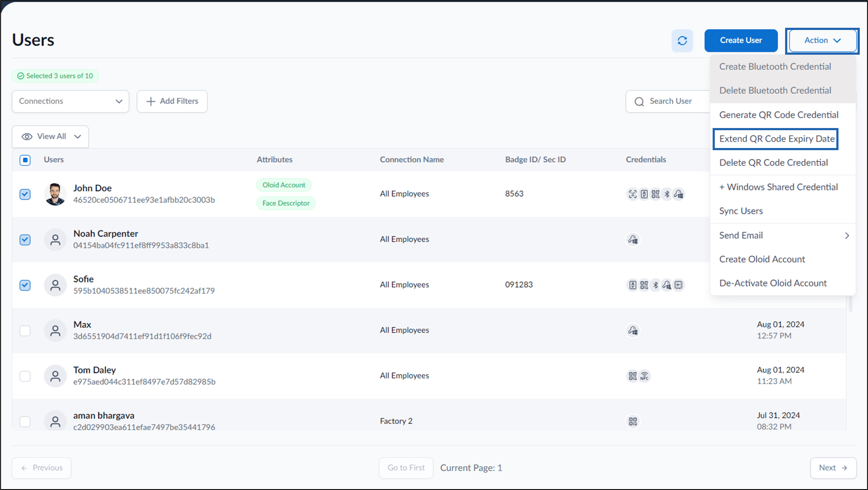Expand the Send Email submenu
The width and height of the screenshot is (868, 490).
pos(783,235)
